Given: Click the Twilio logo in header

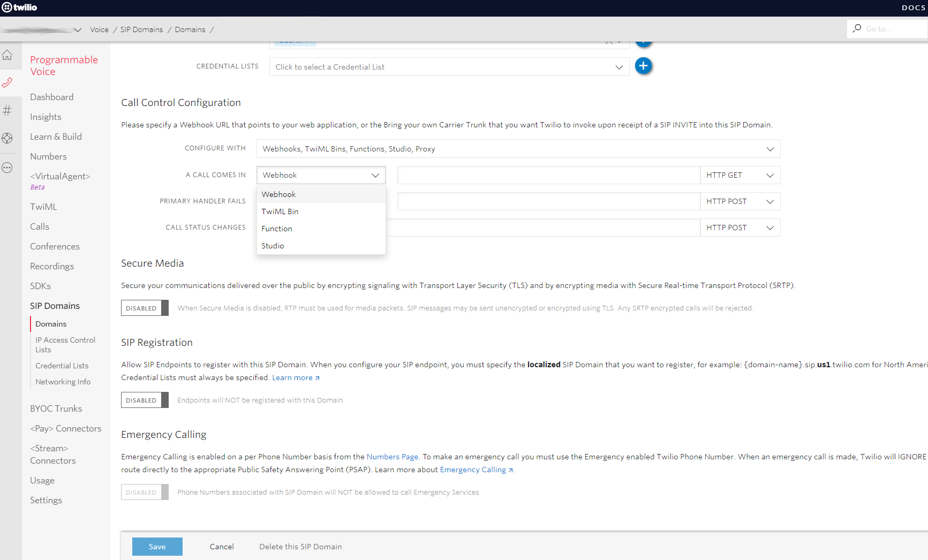Looking at the screenshot, I should pyautogui.click(x=20, y=7).
